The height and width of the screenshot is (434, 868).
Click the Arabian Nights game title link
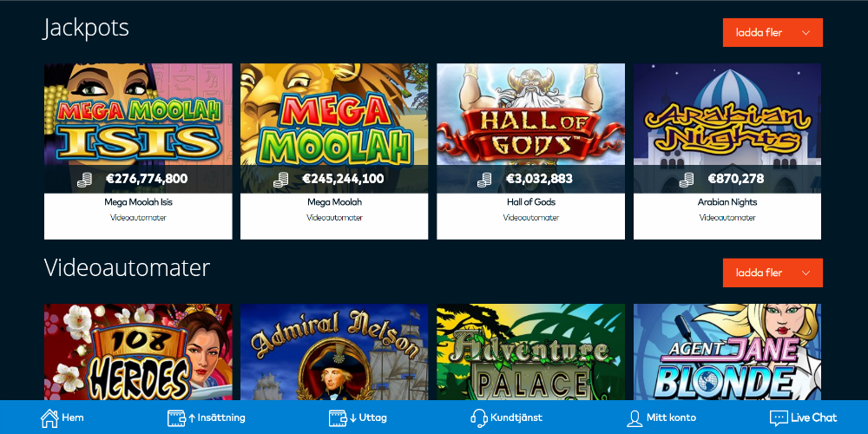[x=727, y=202]
